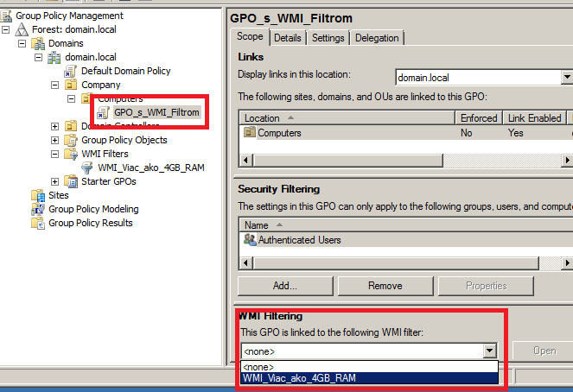Click the Group Policy Results icon
This screenshot has width=573, height=392.
tap(38, 223)
